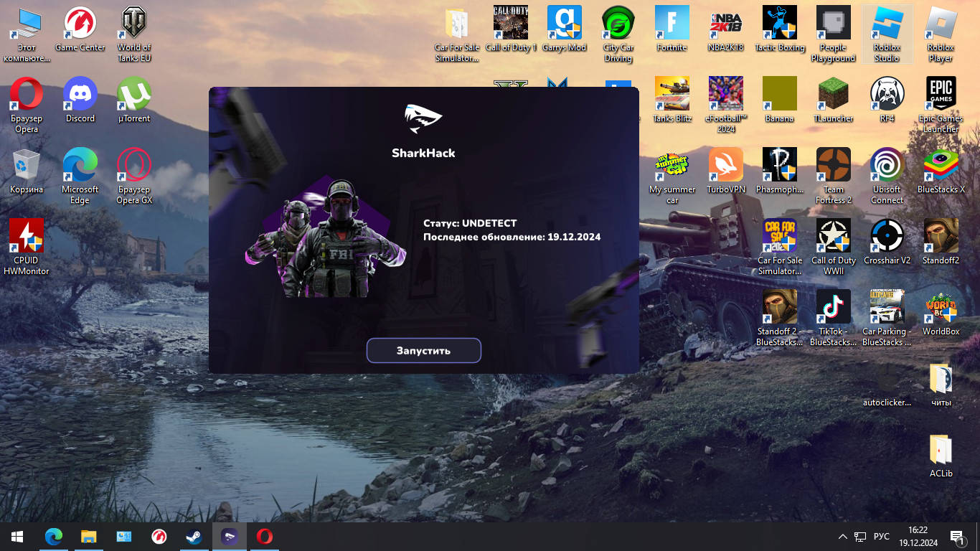Select the µTorrent shortcut
This screenshot has width=980, height=551.
tap(134, 100)
